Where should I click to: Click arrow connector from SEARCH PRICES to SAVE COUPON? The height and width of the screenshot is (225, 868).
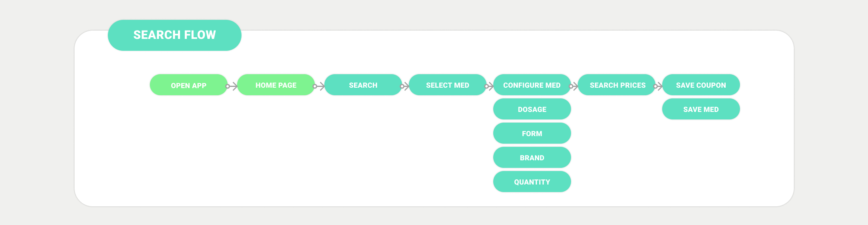(658, 86)
